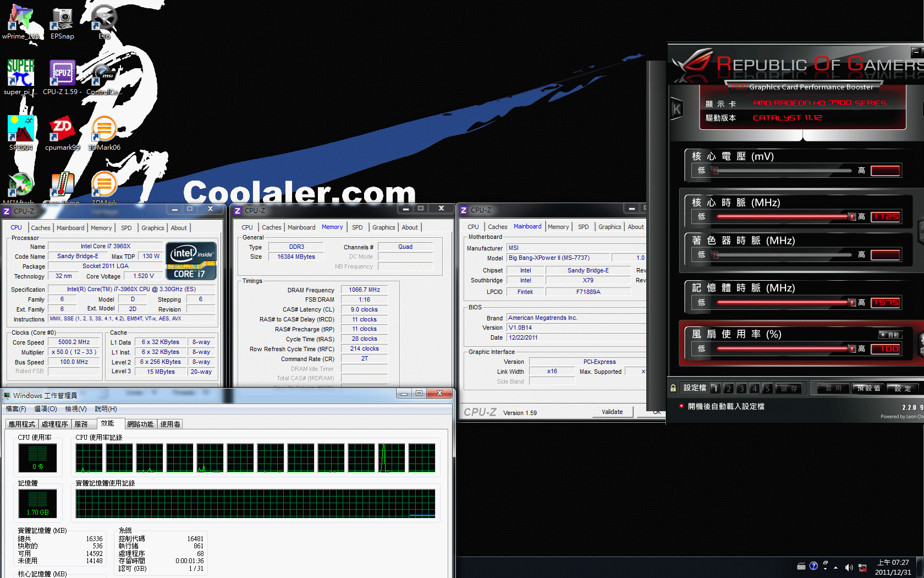Image resolution: width=924 pixels, height=578 pixels.
Task: Click core clock value field 1125
Action: click(886, 217)
